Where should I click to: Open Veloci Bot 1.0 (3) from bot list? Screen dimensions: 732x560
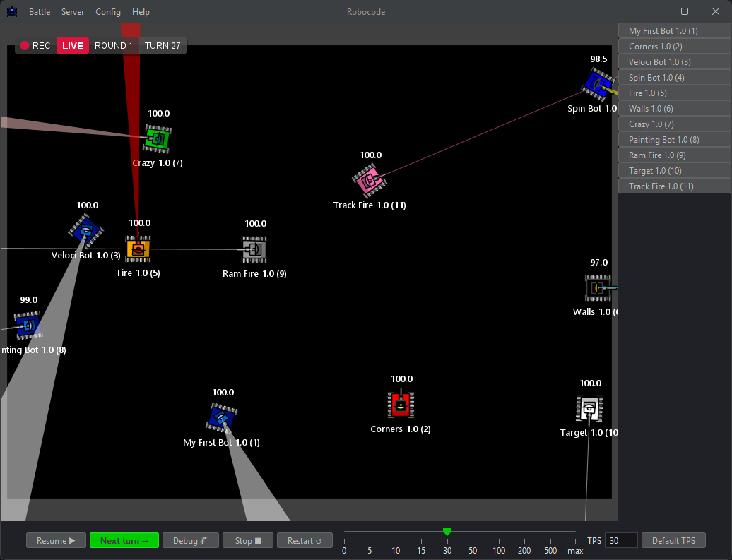675,61
